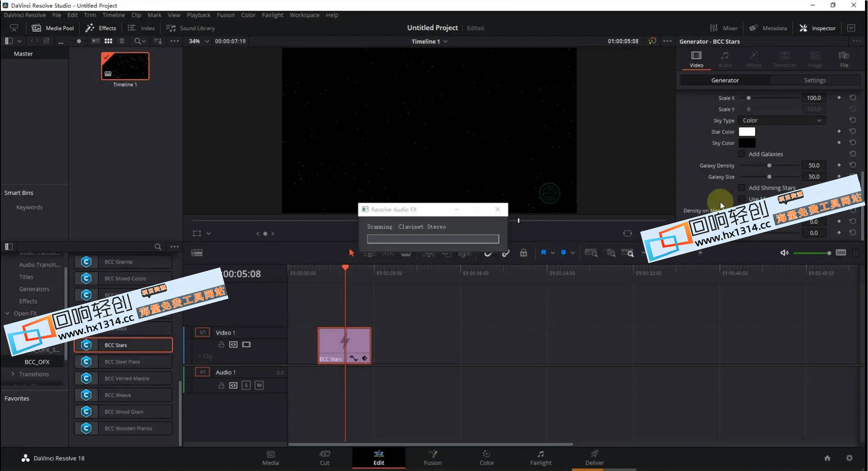Image resolution: width=868 pixels, height=471 pixels.
Task: Toggle the Effects library panel
Action: coord(100,28)
